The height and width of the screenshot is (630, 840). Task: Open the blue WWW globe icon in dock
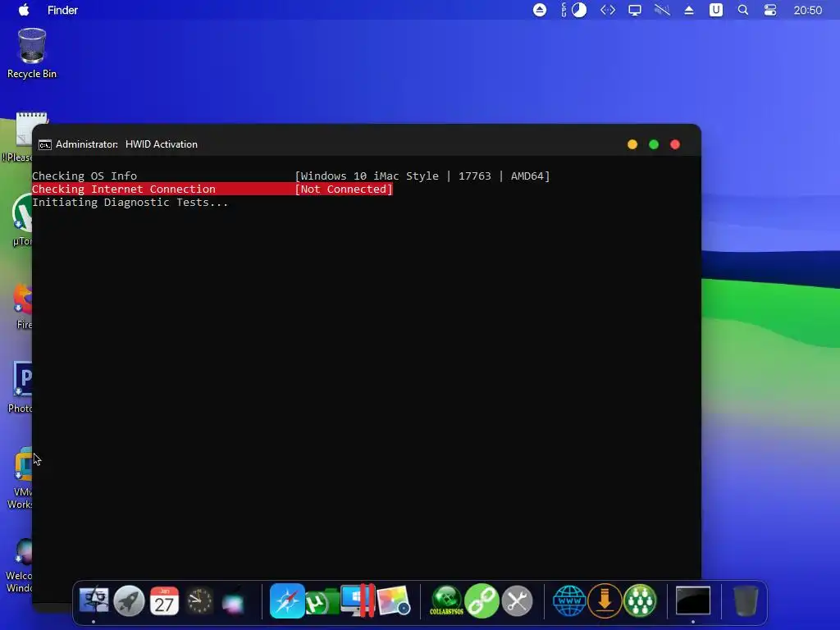click(569, 600)
